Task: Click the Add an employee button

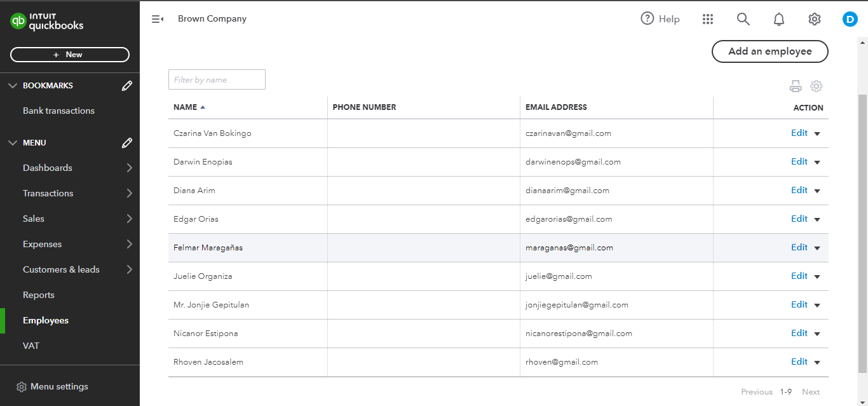Action: [x=770, y=51]
